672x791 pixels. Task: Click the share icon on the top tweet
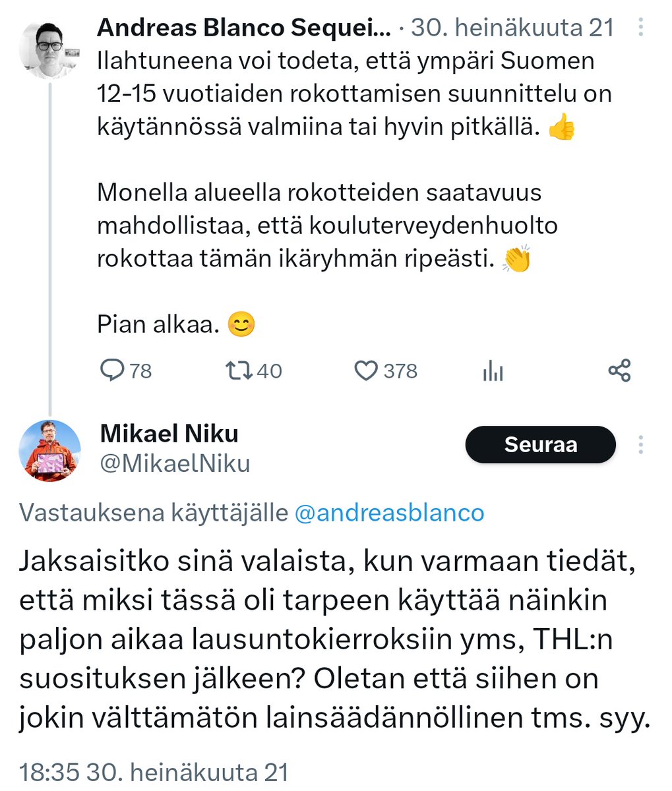tap(619, 370)
